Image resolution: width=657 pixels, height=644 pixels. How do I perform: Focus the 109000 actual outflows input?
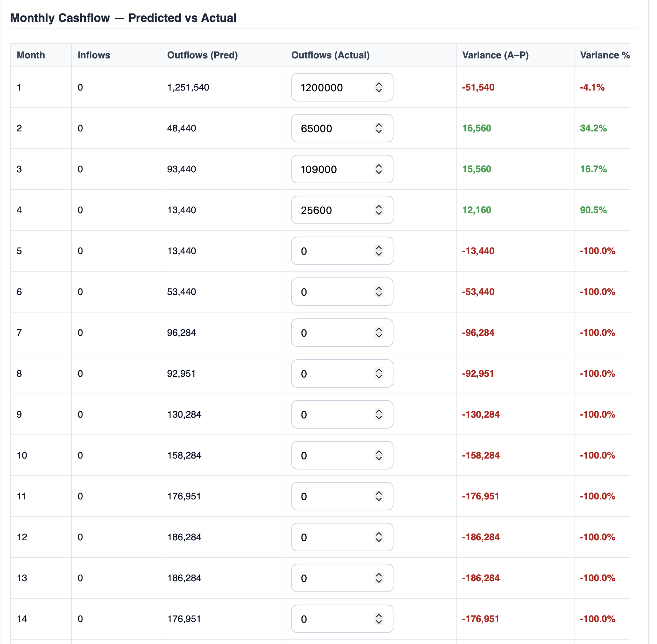(342, 169)
